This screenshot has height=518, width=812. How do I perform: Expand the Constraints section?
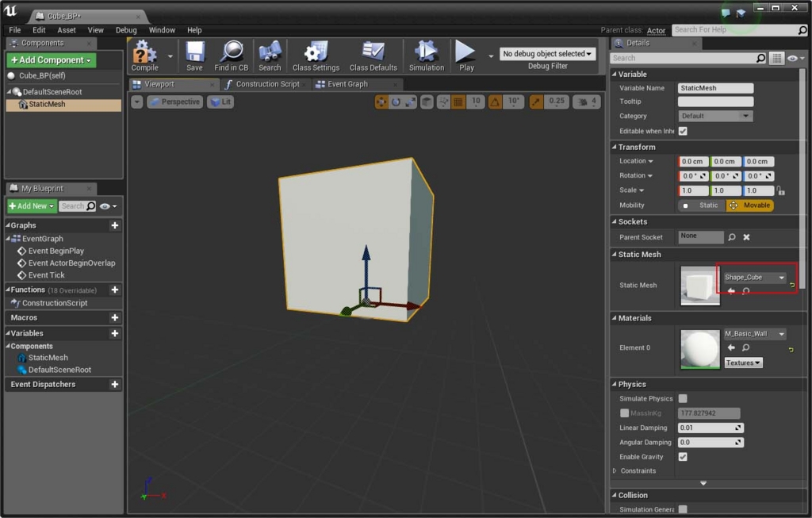615,471
